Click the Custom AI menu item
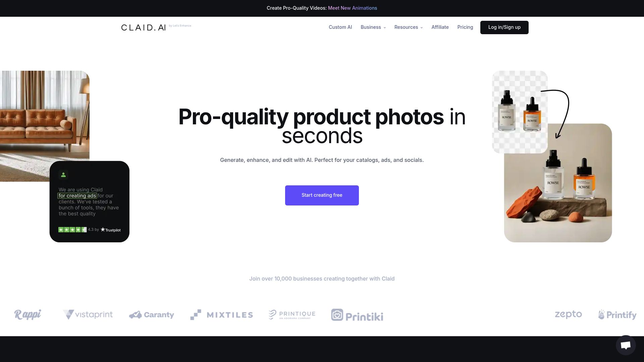The height and width of the screenshot is (362, 644). (340, 27)
